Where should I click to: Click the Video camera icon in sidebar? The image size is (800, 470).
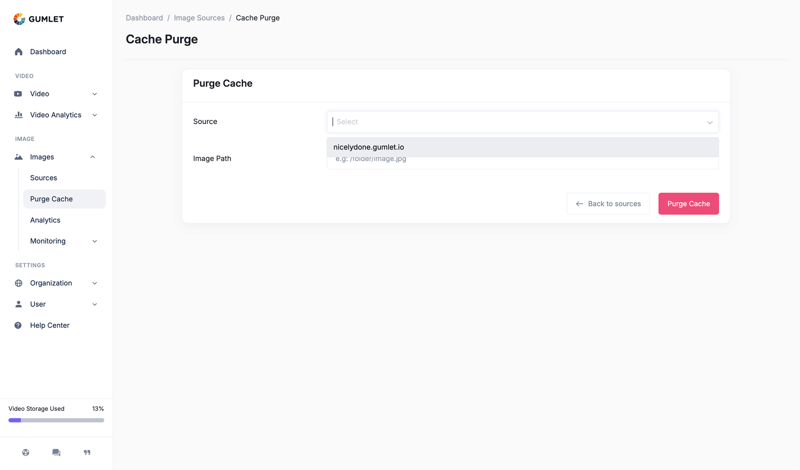click(18, 94)
